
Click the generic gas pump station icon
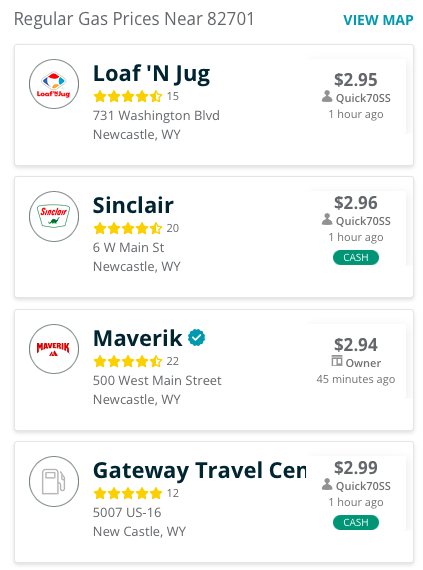coord(54,481)
